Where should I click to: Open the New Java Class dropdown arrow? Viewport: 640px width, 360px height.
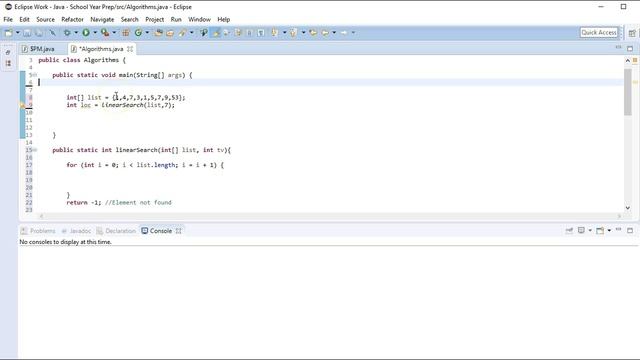click(x=147, y=33)
